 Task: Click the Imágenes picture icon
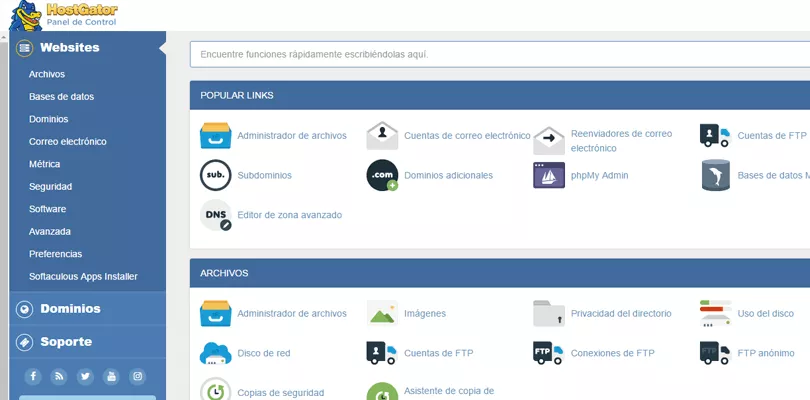[x=382, y=313]
